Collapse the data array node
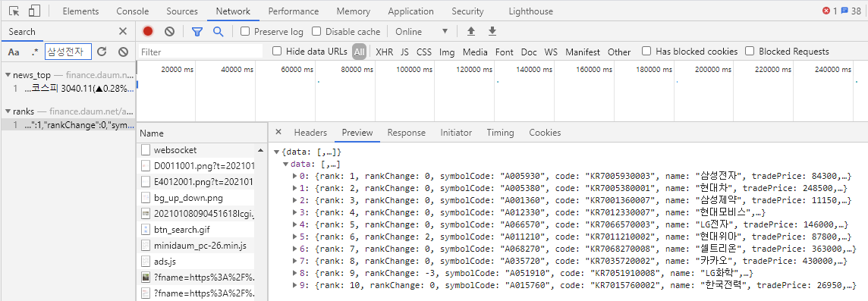This screenshot has height=301, width=868. (285, 165)
